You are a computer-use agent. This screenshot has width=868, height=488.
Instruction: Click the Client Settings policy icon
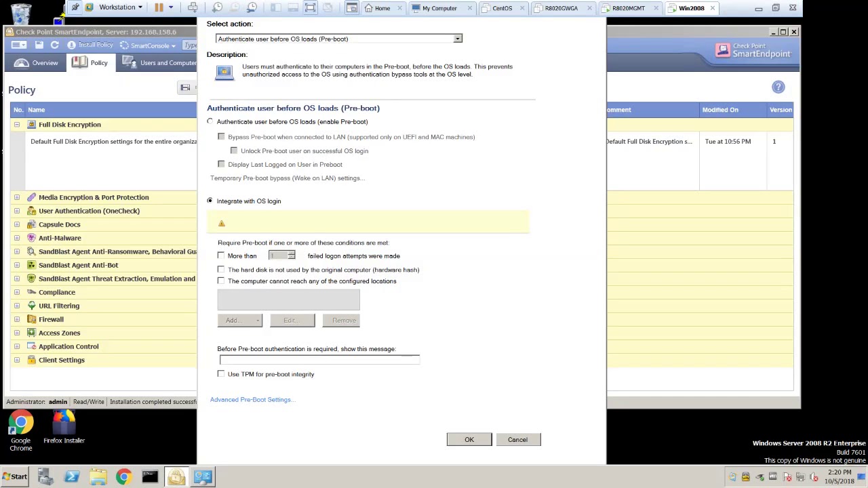[x=31, y=360]
